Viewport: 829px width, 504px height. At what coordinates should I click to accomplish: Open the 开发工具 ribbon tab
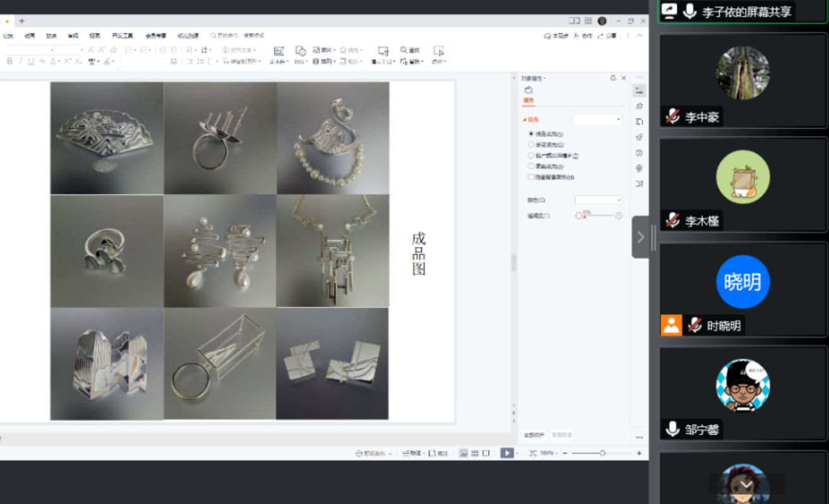pos(123,36)
